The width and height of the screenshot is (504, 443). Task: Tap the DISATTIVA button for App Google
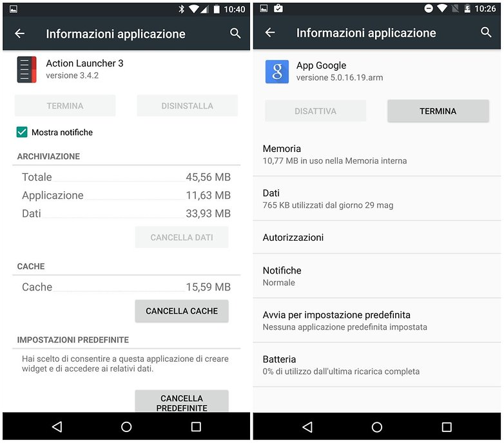tap(316, 111)
